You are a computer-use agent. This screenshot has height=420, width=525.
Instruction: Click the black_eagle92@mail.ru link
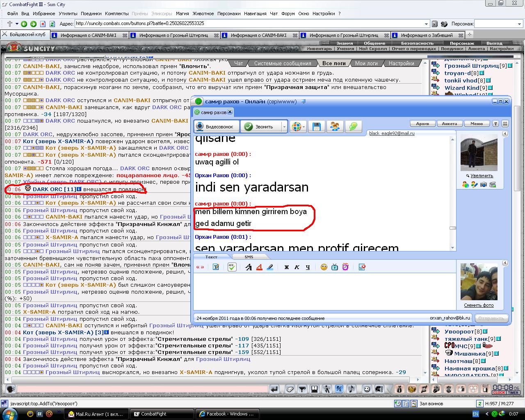tap(392, 133)
